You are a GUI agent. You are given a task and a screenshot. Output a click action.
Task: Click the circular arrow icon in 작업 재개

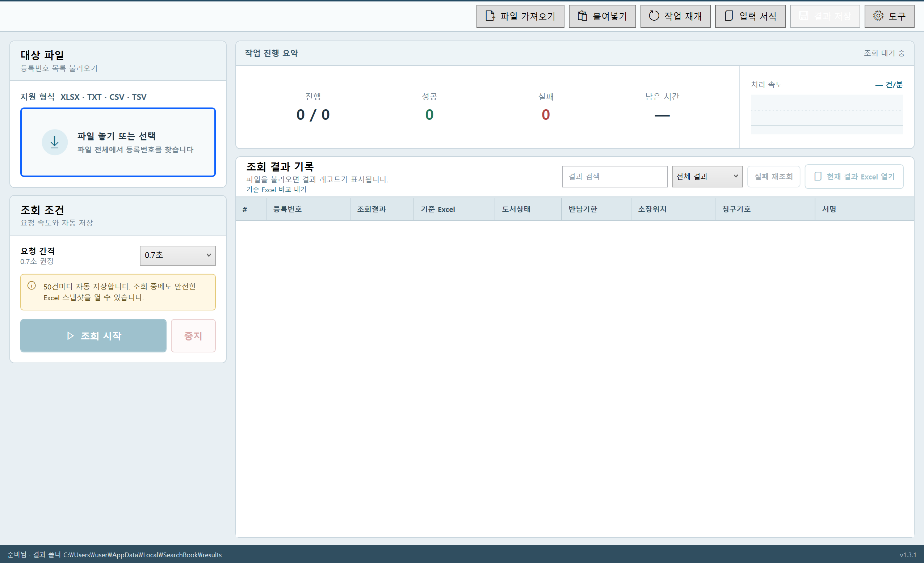tap(654, 16)
